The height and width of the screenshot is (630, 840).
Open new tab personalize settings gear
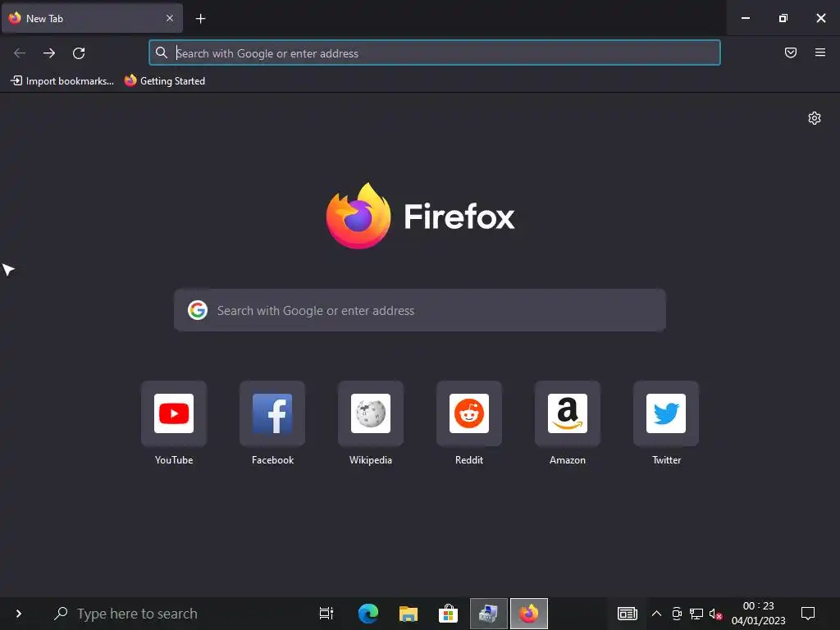point(815,118)
